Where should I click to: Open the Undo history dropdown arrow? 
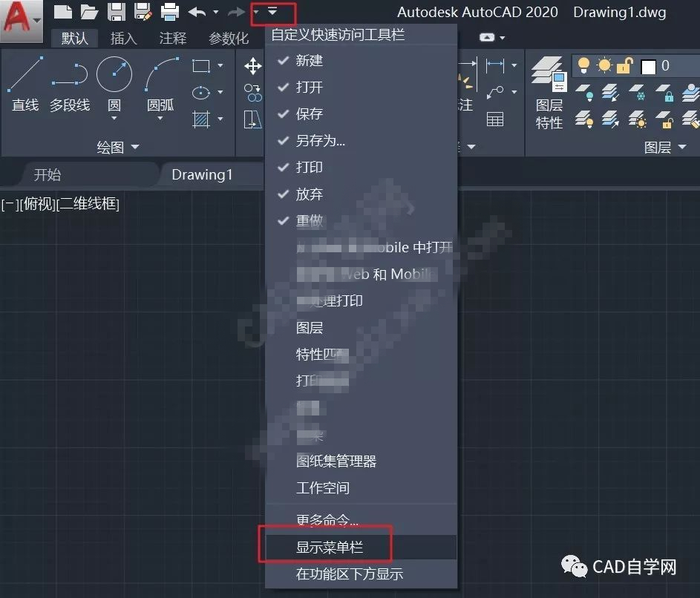[x=215, y=12]
